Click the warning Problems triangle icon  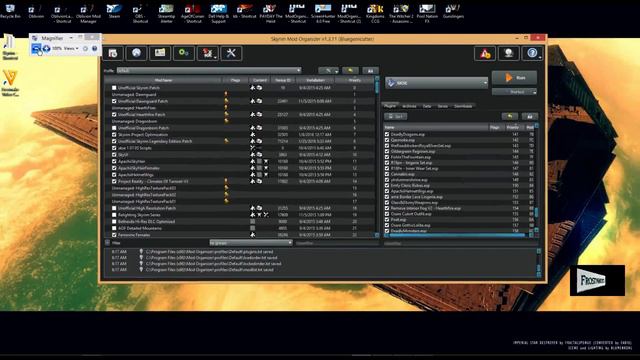click(485, 53)
